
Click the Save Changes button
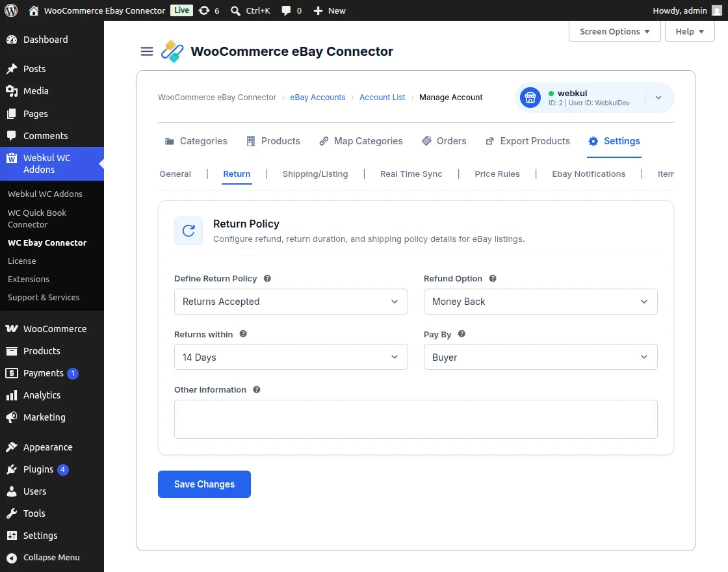[x=204, y=484]
